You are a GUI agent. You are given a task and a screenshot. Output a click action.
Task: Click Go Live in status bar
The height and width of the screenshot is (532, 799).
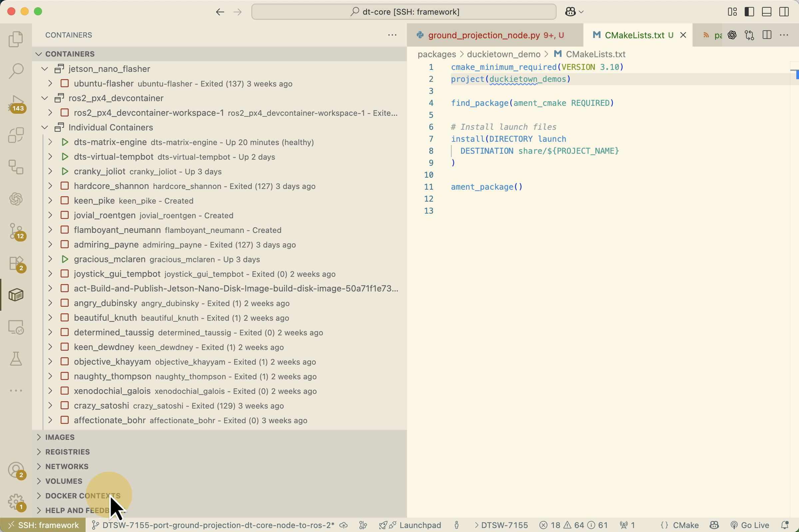coord(750,525)
